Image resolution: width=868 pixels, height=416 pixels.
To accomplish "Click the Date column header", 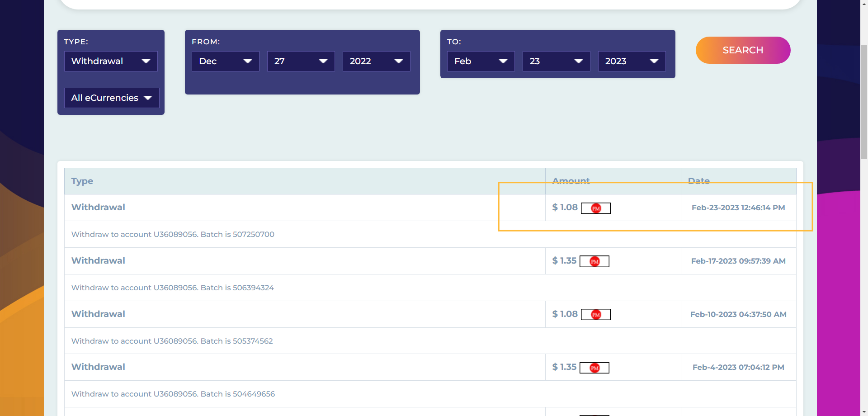I will (x=698, y=181).
